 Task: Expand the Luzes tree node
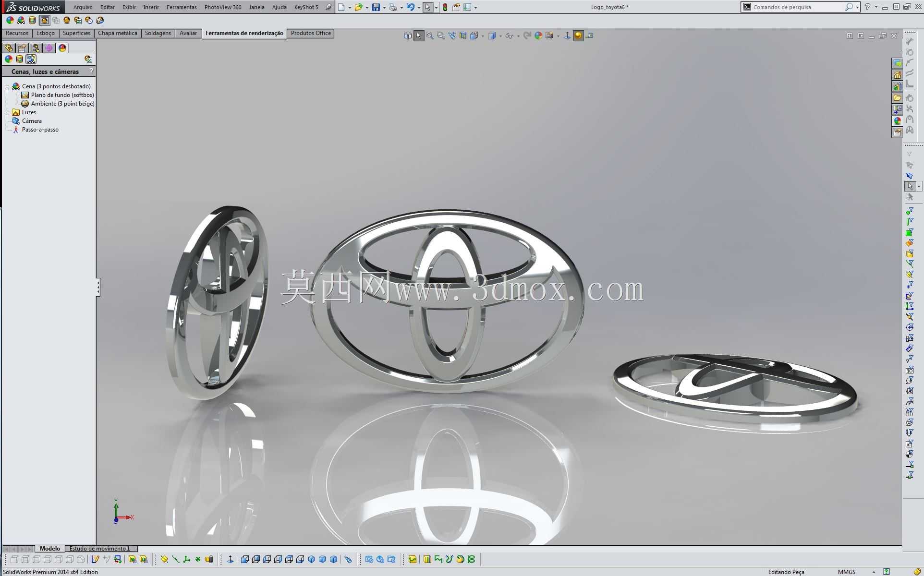coord(7,113)
